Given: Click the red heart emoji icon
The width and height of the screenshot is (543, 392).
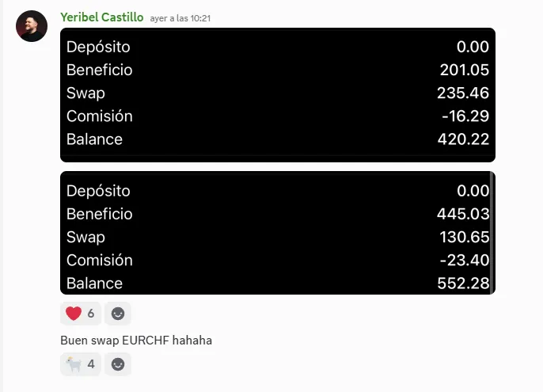Looking at the screenshot, I should point(74,314).
